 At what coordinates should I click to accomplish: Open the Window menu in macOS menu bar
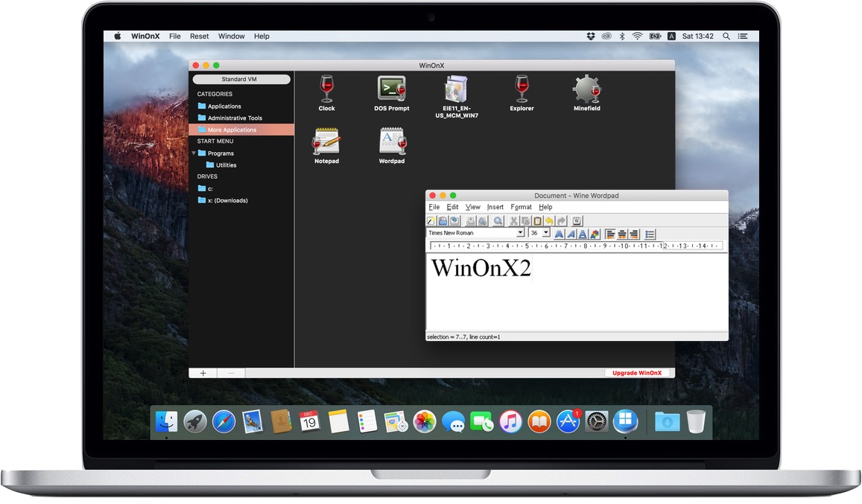coord(232,36)
